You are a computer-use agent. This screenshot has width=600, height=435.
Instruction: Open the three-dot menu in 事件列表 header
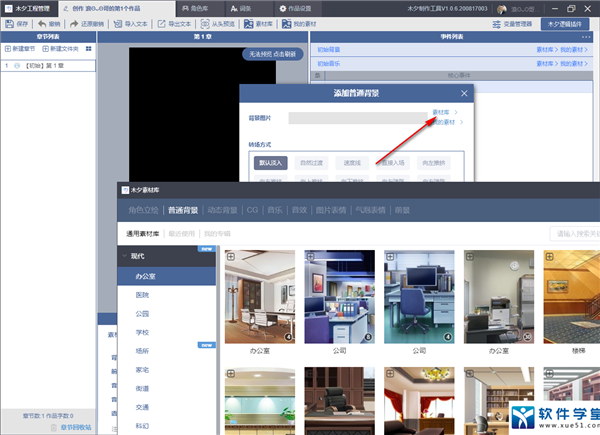point(586,37)
